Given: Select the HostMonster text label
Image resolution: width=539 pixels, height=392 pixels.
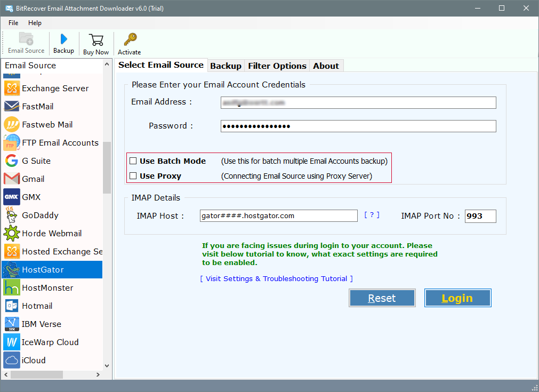Looking at the screenshot, I should pos(47,288).
